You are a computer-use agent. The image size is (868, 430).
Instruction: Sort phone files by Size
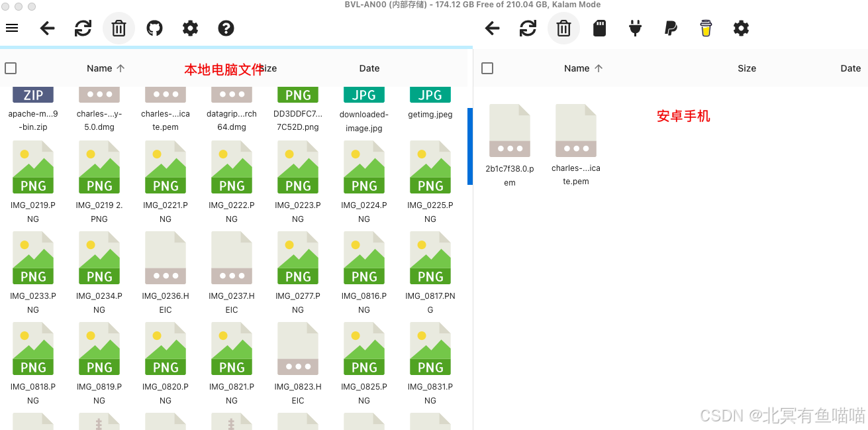point(747,68)
